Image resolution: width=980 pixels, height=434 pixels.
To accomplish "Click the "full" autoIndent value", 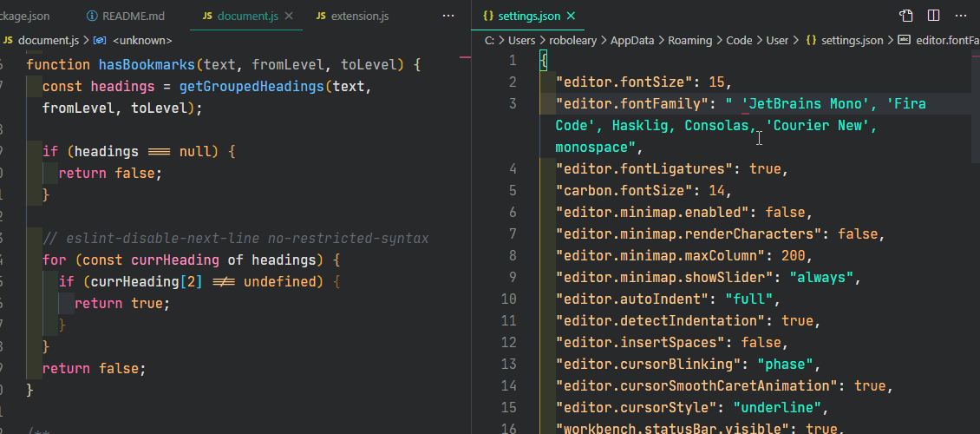I will tap(748, 299).
